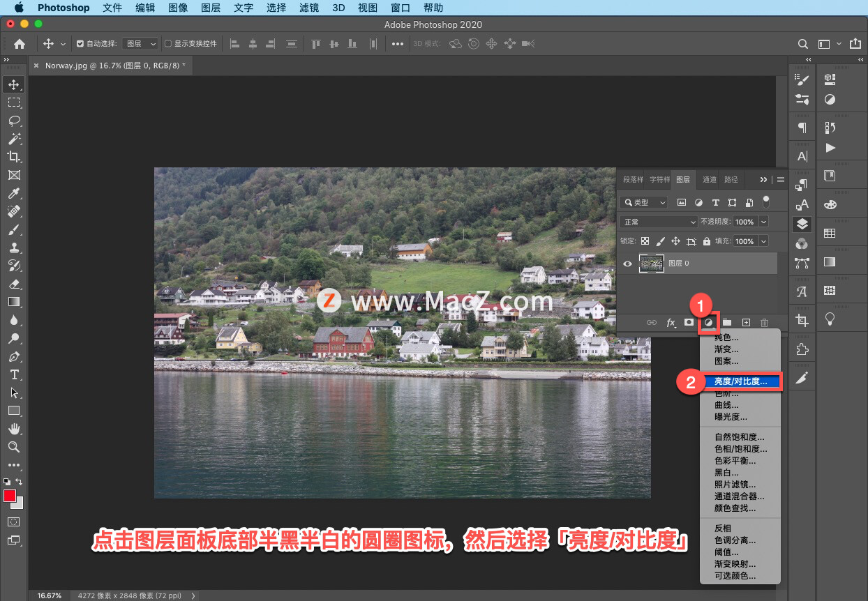Select the Zoom tool in the toolbox
Screen dimensions: 868x601
point(13,447)
